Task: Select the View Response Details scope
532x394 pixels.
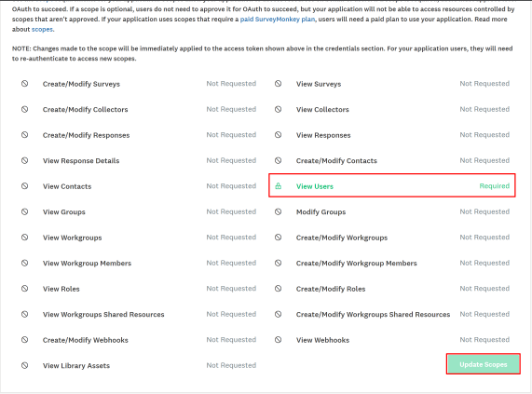Action: click(81, 161)
